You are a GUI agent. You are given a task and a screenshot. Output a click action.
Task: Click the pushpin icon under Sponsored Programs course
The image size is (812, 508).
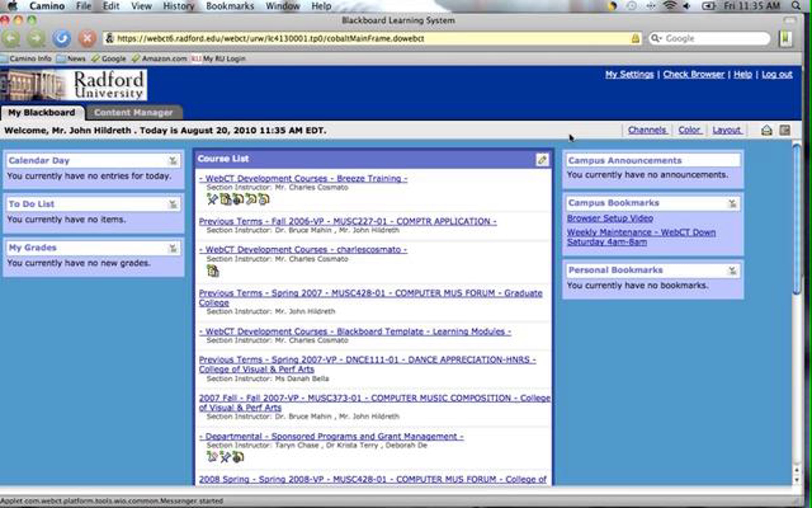click(x=225, y=457)
